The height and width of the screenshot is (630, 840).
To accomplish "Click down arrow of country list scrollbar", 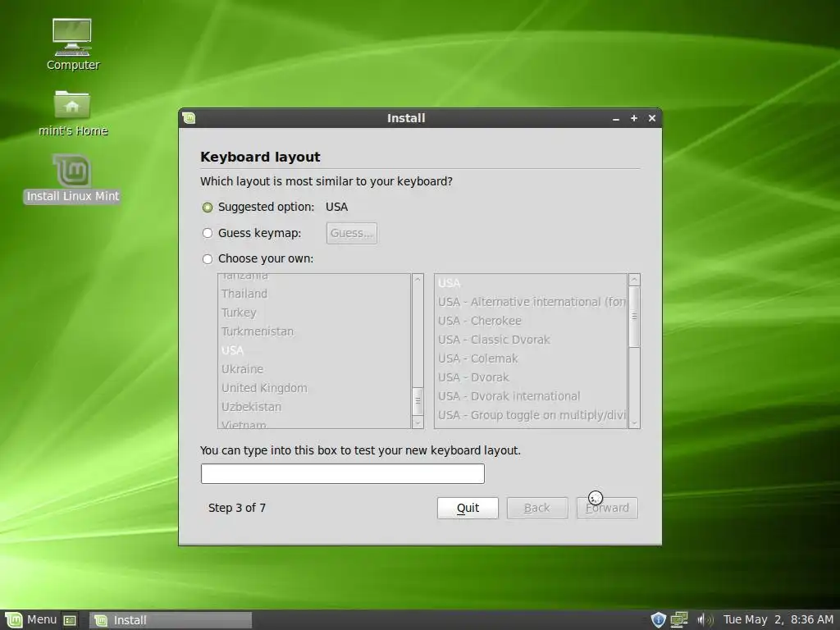I will point(418,422).
